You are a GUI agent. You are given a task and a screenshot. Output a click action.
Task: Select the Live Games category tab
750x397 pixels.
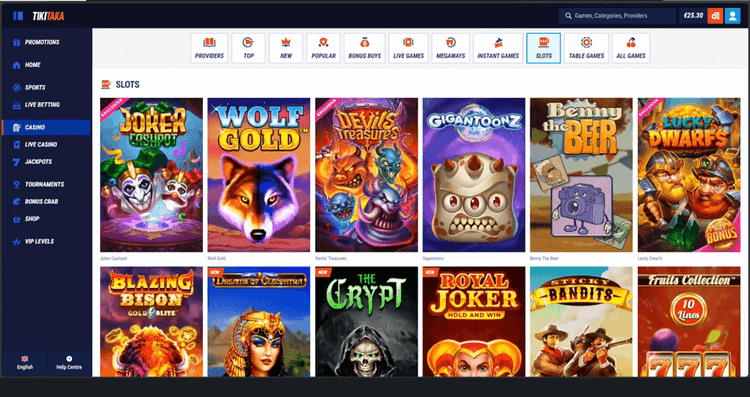408,48
